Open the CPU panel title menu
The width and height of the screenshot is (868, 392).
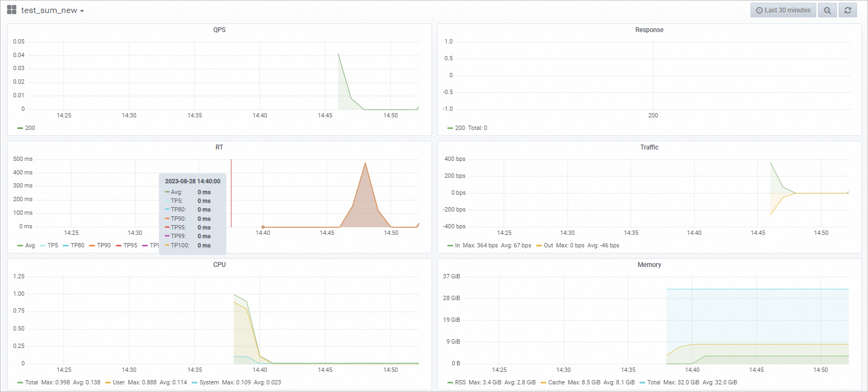tap(219, 265)
